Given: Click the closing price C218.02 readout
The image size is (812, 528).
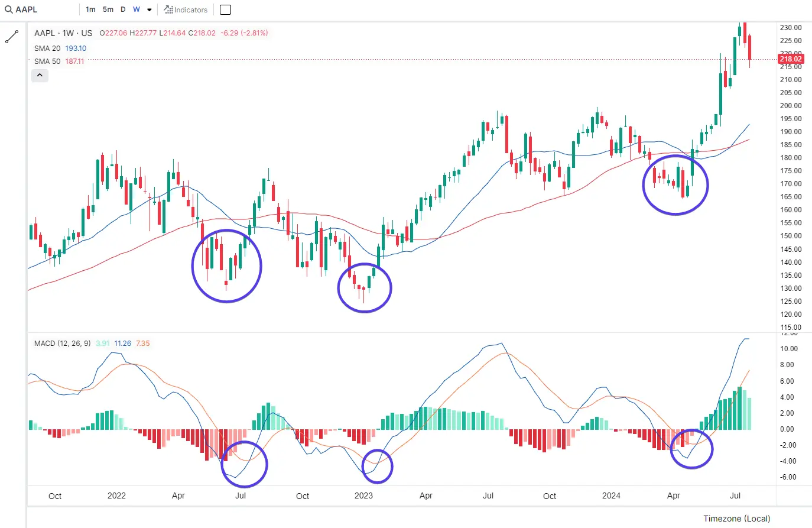Looking at the screenshot, I should (x=202, y=33).
